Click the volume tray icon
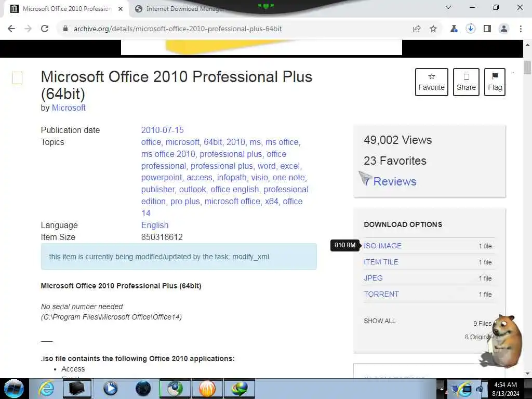 coord(480,389)
